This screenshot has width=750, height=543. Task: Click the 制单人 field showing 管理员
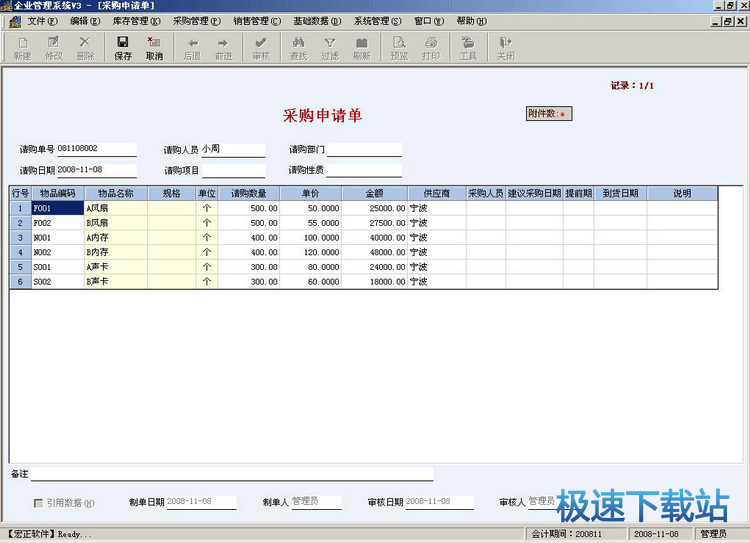[x=316, y=502]
